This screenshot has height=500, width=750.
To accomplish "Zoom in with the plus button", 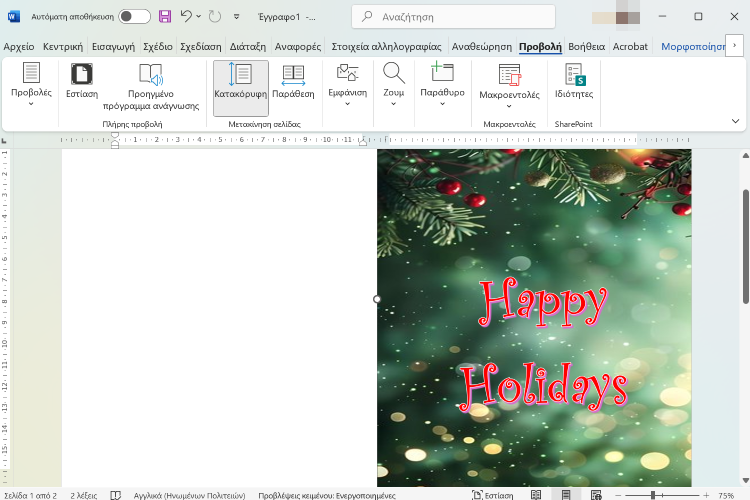I will point(706,495).
